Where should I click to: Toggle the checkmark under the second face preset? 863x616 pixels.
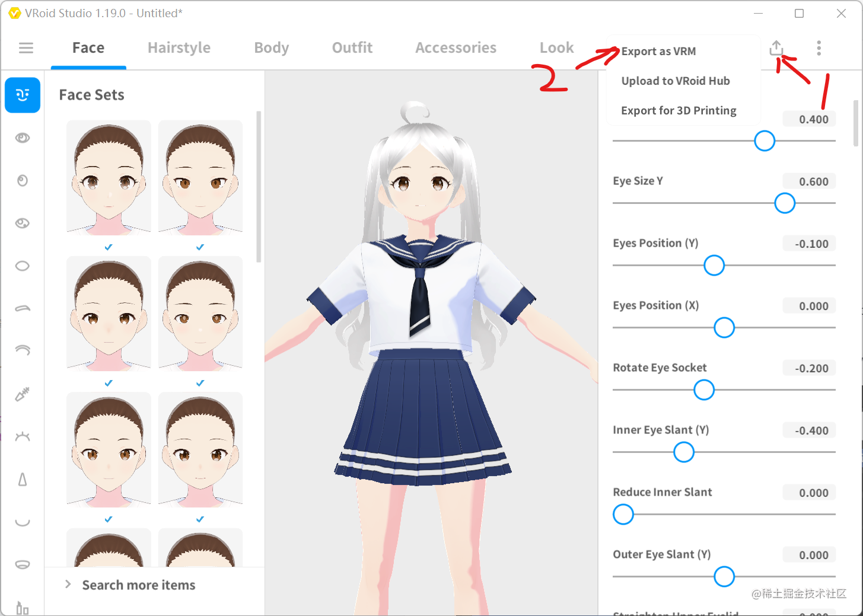point(199,247)
